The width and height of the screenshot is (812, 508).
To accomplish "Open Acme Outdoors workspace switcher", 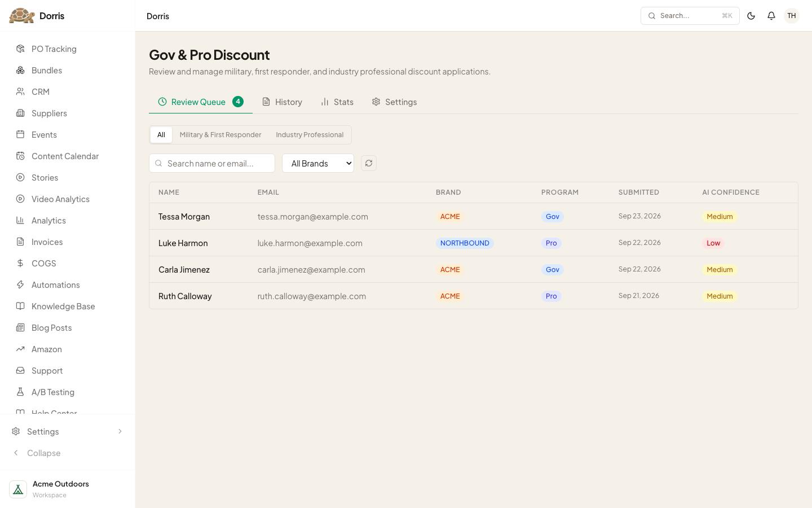I will (68, 489).
